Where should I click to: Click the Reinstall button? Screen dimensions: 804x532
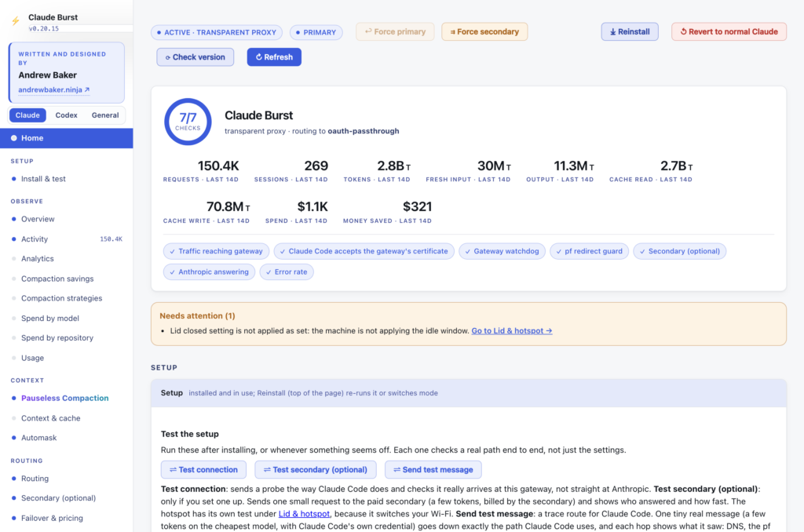click(x=630, y=31)
